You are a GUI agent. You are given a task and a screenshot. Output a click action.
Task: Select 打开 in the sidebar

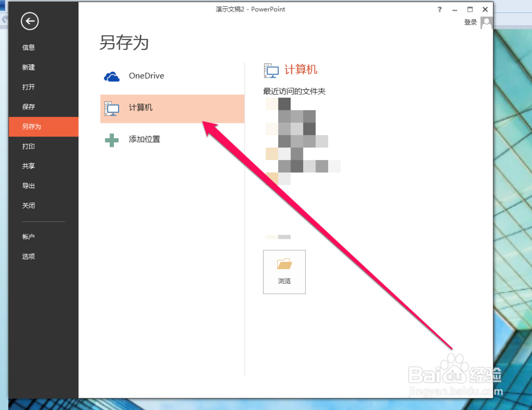click(x=29, y=87)
